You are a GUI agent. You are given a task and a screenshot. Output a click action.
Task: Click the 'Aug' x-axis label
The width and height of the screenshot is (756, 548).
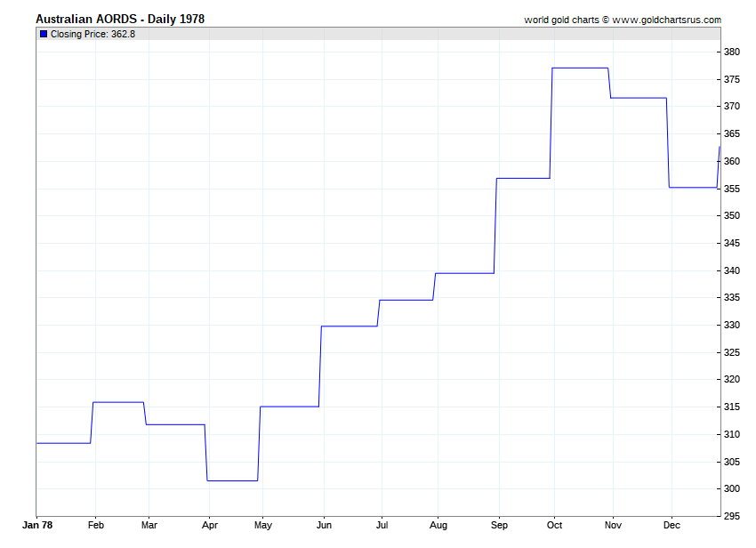(x=438, y=526)
